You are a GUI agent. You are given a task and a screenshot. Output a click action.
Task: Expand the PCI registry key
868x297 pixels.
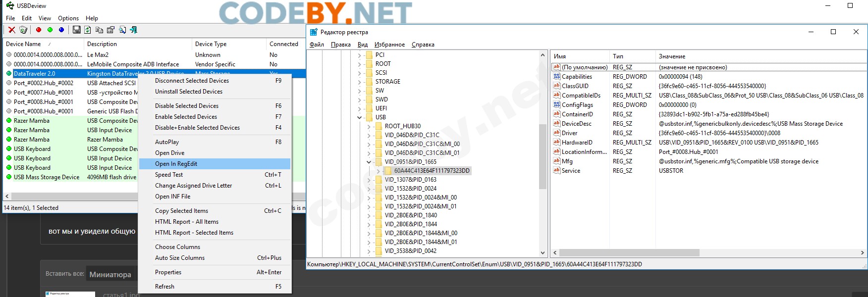[360, 55]
